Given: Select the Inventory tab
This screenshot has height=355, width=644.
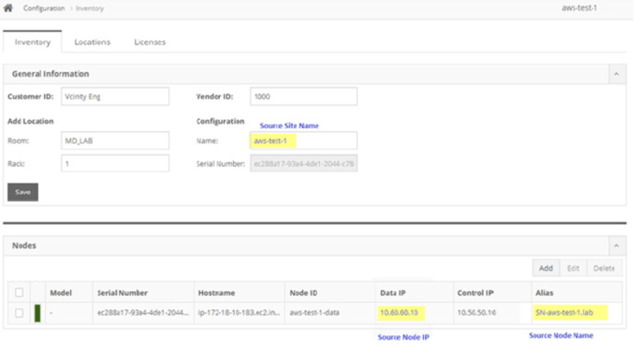Looking at the screenshot, I should [33, 42].
